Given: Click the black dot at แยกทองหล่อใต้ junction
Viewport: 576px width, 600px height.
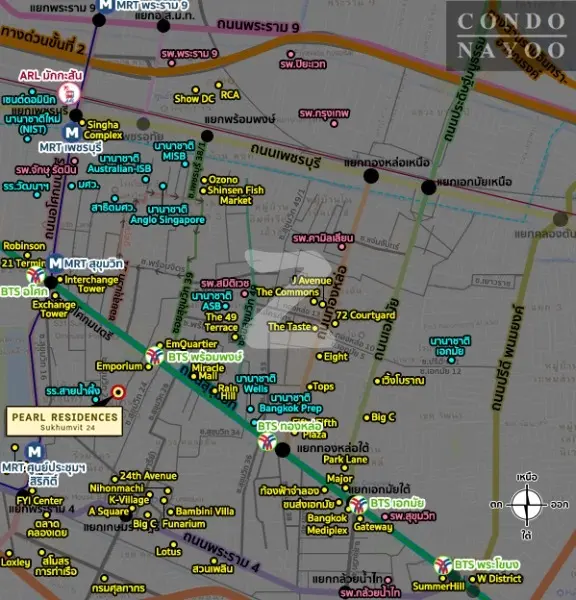Looking at the screenshot, I should coord(282,450).
